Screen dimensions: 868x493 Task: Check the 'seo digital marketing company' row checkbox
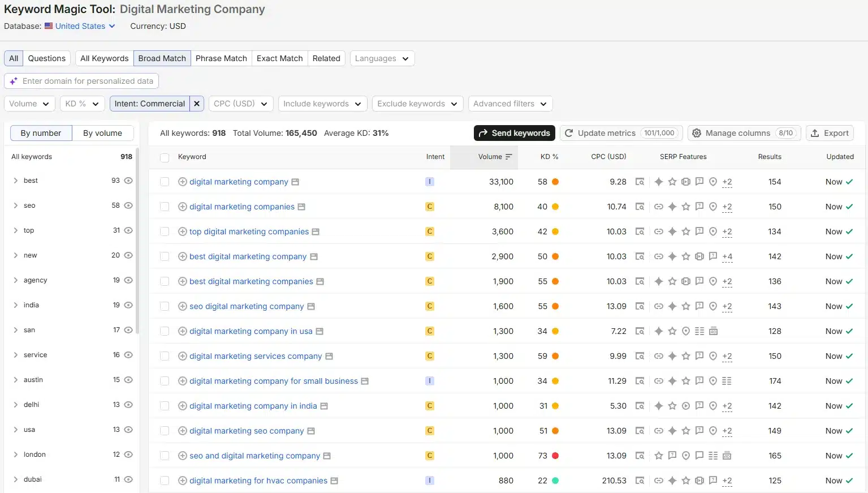pyautogui.click(x=165, y=306)
